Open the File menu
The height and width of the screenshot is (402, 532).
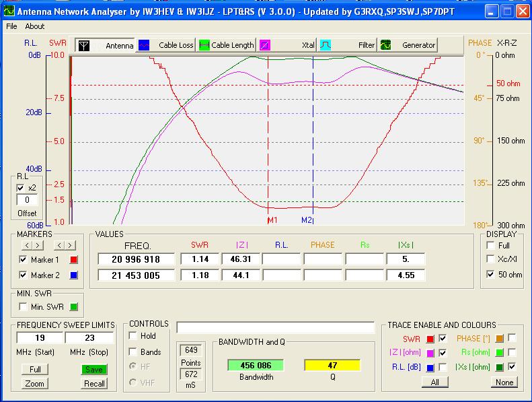pyautogui.click(x=11, y=26)
